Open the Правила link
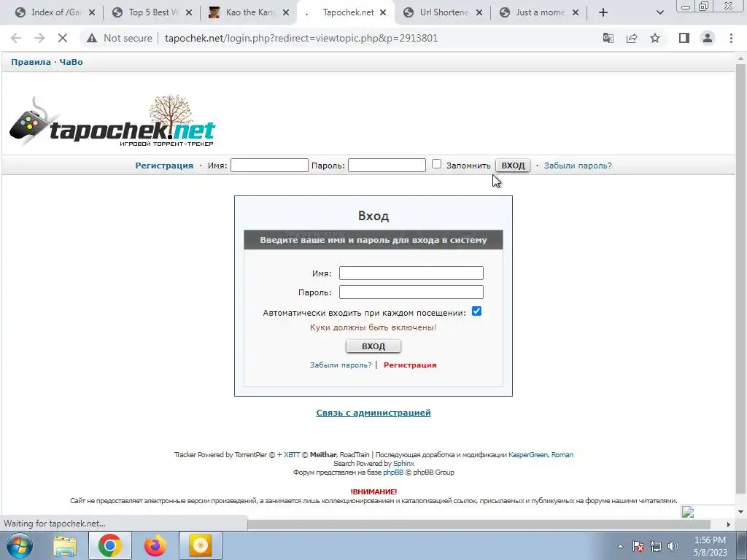This screenshot has height=560, width=747. click(31, 62)
